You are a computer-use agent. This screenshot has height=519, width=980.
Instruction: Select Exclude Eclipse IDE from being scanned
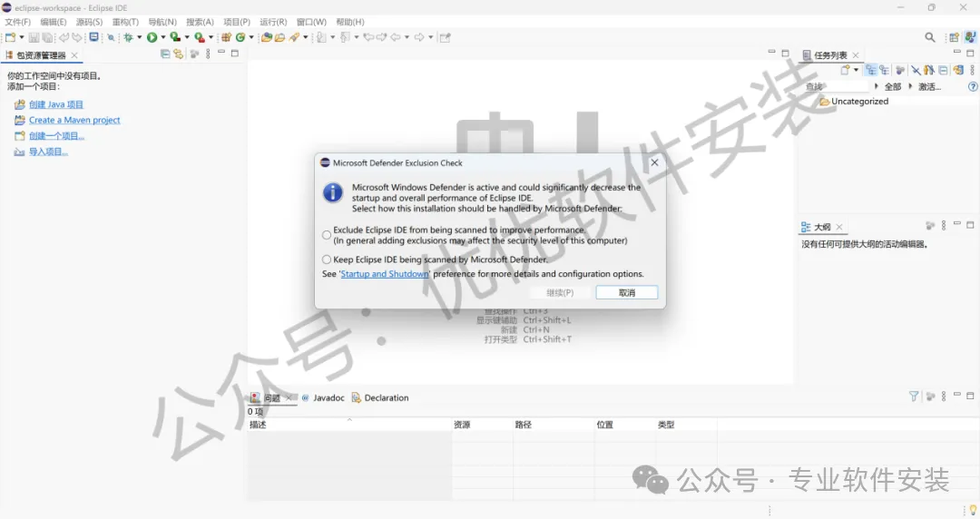pyautogui.click(x=327, y=235)
